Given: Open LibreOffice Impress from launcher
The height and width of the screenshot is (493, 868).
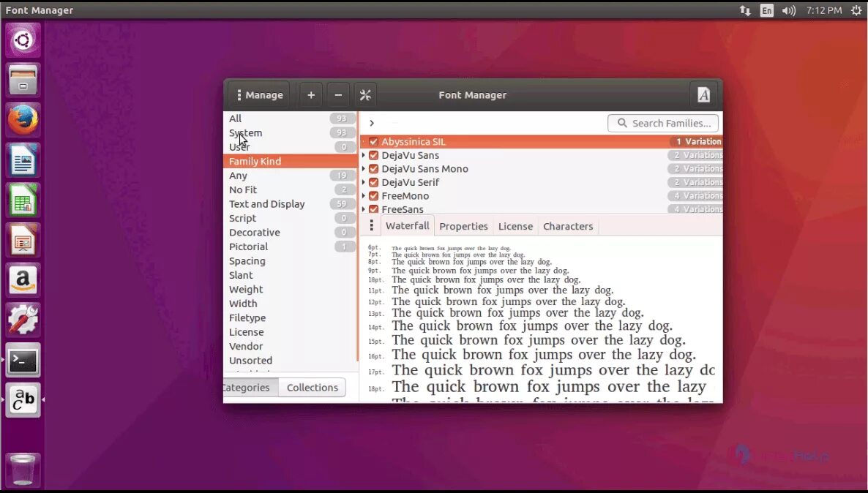Looking at the screenshot, I should (x=23, y=240).
